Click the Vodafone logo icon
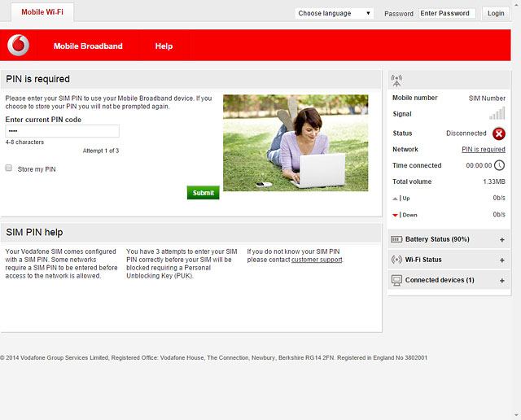The width and height of the screenshot is (521, 420). click(x=18, y=46)
